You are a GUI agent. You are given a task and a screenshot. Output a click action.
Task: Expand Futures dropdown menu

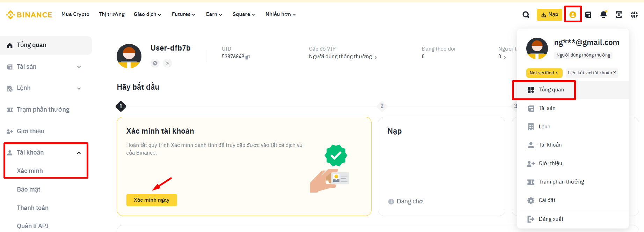point(184,14)
